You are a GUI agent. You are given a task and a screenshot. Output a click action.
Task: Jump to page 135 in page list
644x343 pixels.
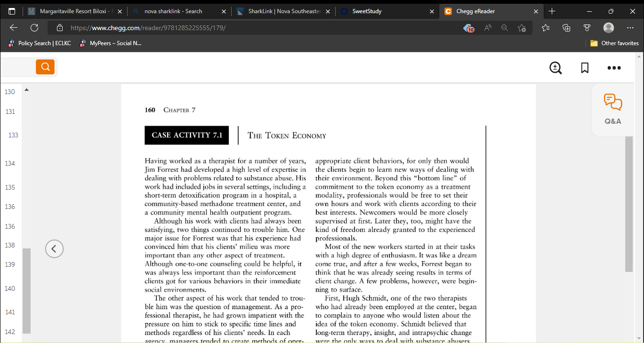[x=10, y=187]
